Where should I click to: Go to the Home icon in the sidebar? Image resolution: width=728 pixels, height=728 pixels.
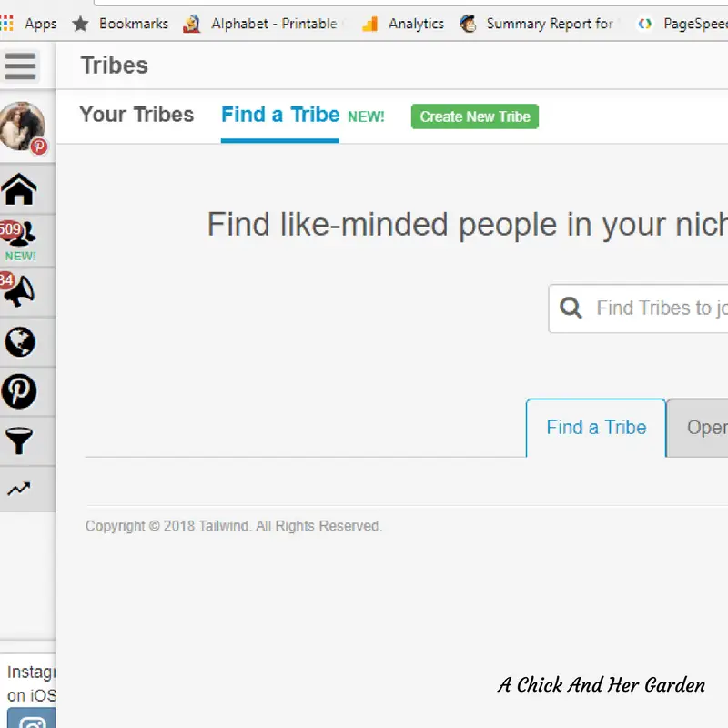[19, 189]
